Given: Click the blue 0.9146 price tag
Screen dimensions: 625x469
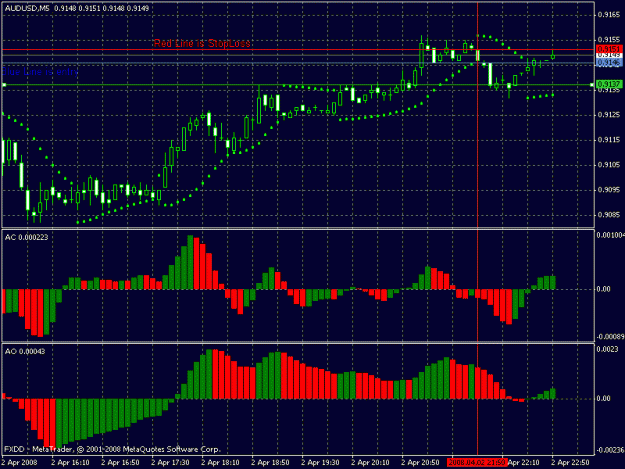Looking at the screenshot, I should pos(609,63).
